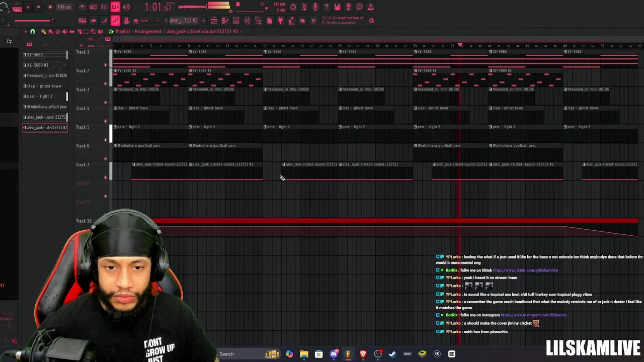Open Steam from the taskbar
The image size is (644, 362).
392,354
